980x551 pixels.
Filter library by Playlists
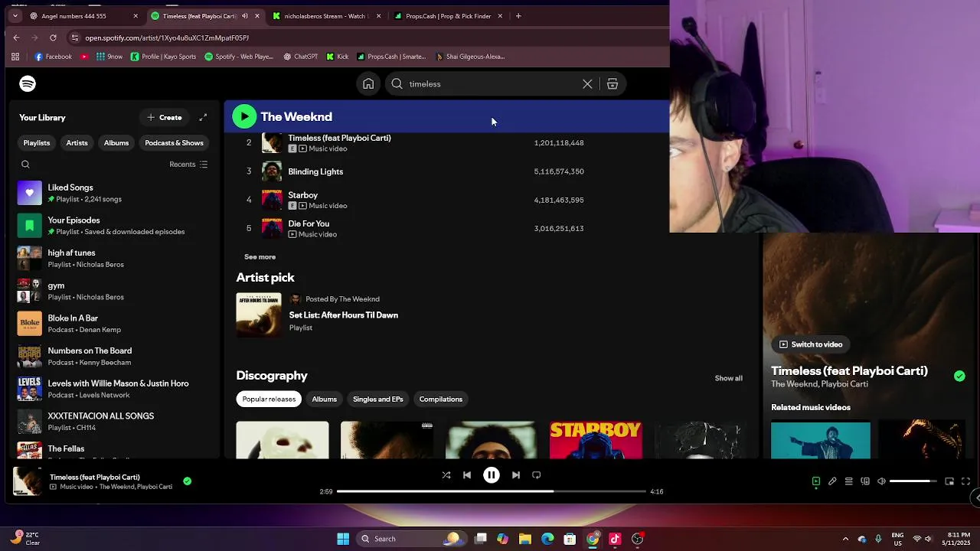(x=37, y=143)
